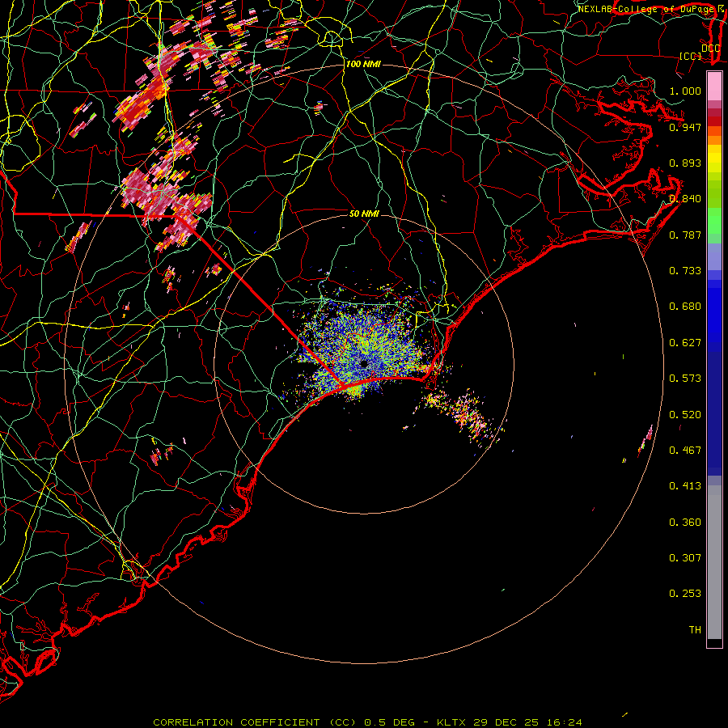Click the "0.467" color scale value
This screenshot has width=728, height=728.
pos(685,451)
